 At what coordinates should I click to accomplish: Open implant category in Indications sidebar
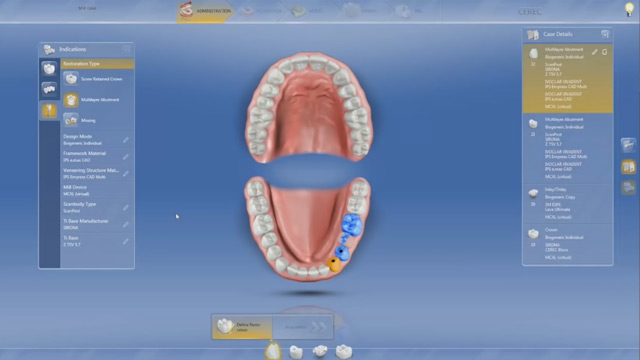49,111
